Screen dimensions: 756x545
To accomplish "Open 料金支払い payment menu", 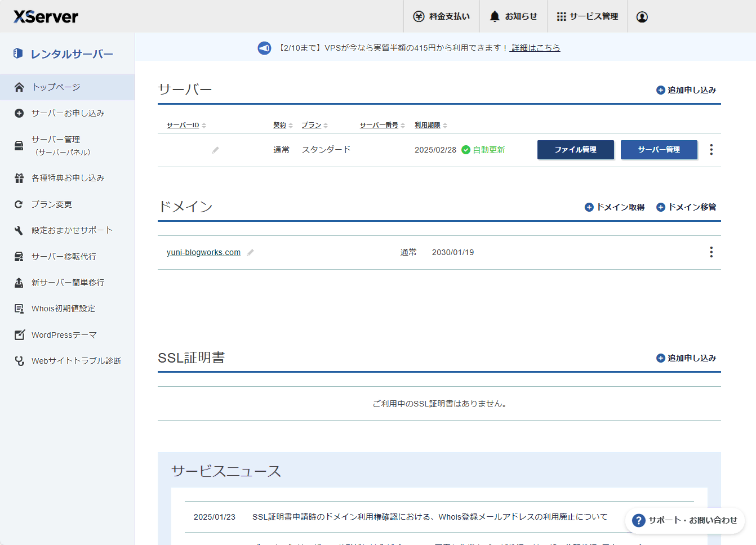I will pyautogui.click(x=442, y=16).
